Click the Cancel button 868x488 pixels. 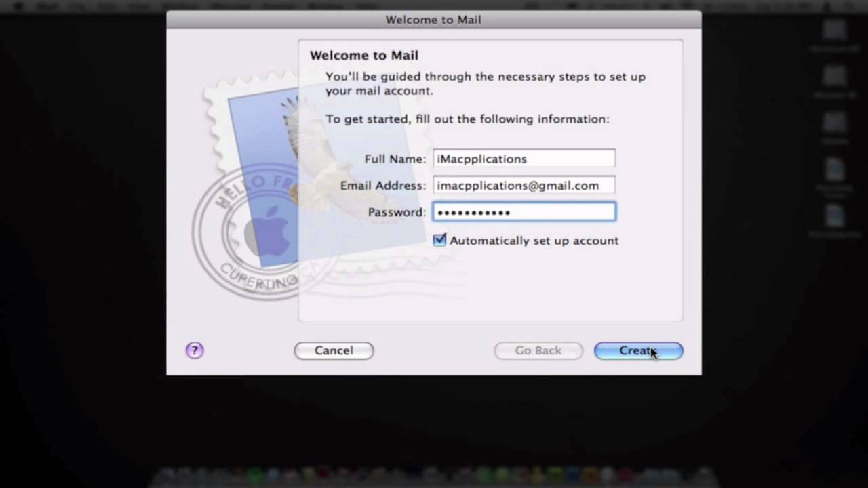[x=334, y=350]
